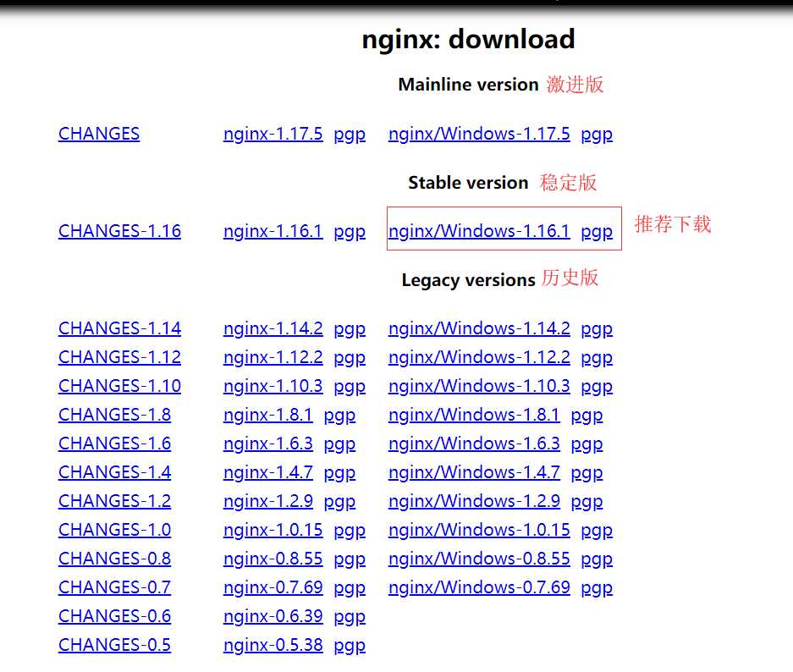The image size is (793, 672).
Task: Select the 'Stable version' heading text
Action: coord(468,183)
